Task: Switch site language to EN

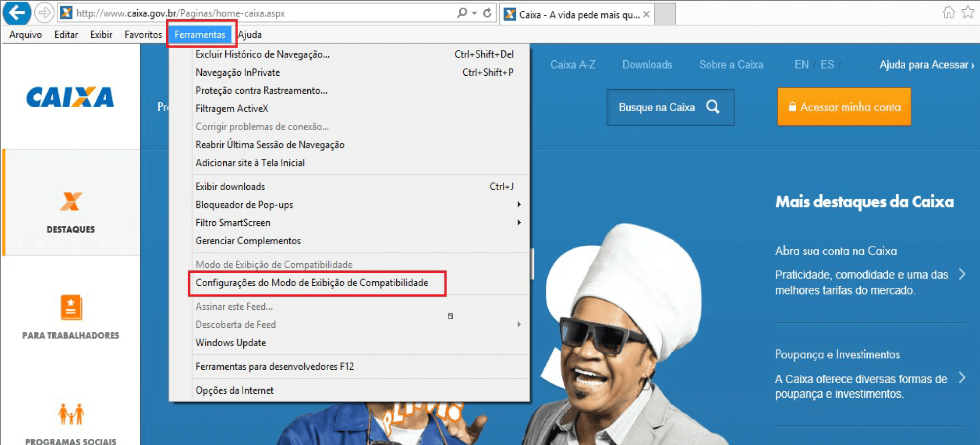Action: pyautogui.click(x=802, y=65)
